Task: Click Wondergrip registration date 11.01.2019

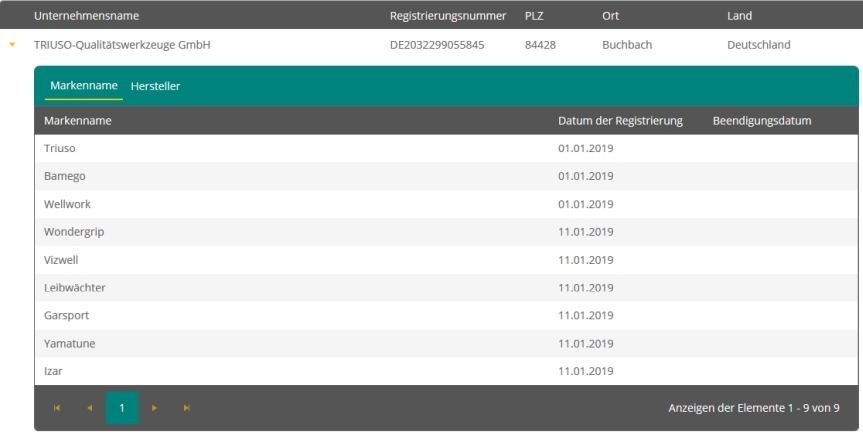Action: pos(586,232)
